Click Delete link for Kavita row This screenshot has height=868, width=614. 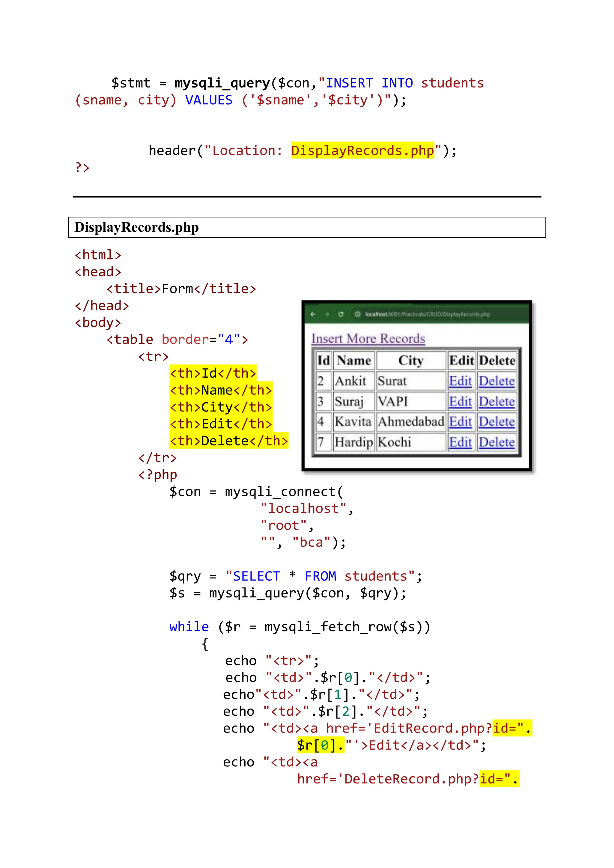[x=496, y=421]
